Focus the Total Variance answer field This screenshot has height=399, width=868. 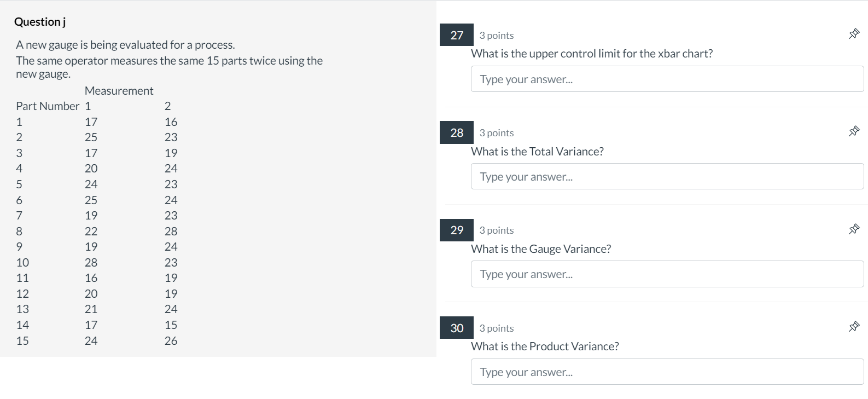[x=667, y=177]
